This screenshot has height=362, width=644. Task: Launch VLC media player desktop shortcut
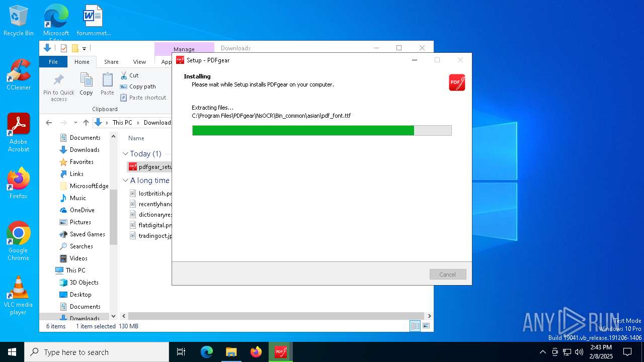tap(19, 296)
